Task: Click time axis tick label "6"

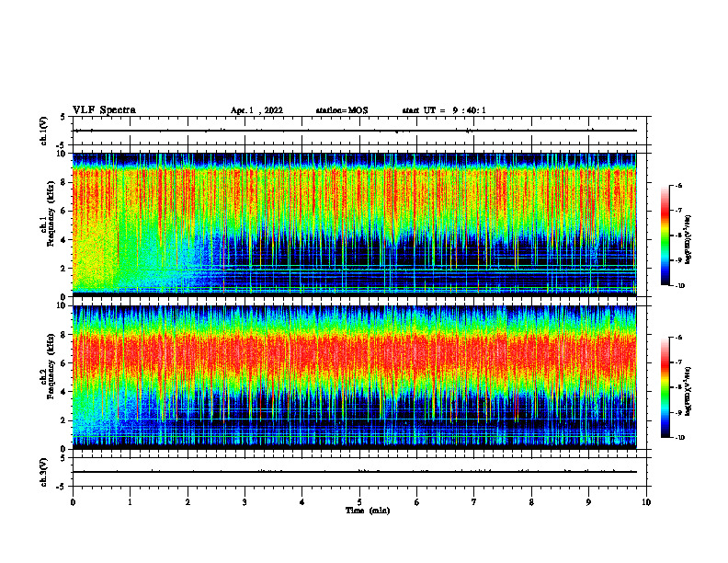Action: pyautogui.click(x=417, y=502)
